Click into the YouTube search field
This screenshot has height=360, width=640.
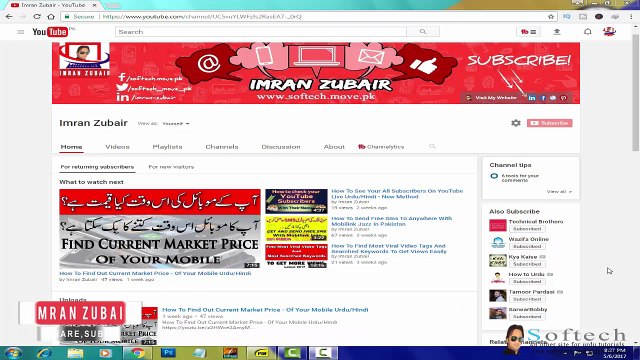coord(260,32)
